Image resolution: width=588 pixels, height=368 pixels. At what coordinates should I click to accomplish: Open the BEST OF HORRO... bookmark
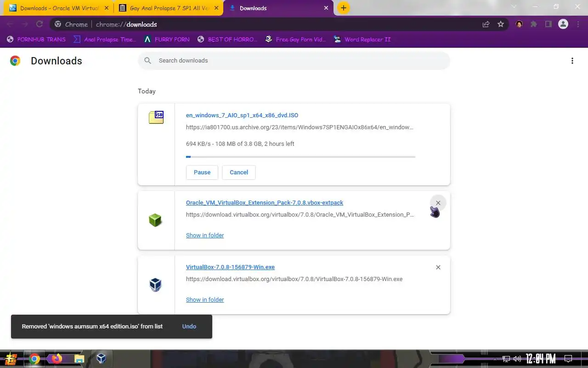coord(227,40)
